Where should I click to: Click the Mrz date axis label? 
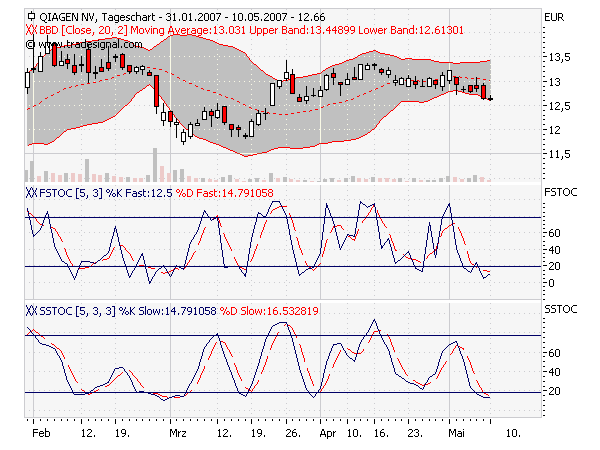tap(178, 433)
